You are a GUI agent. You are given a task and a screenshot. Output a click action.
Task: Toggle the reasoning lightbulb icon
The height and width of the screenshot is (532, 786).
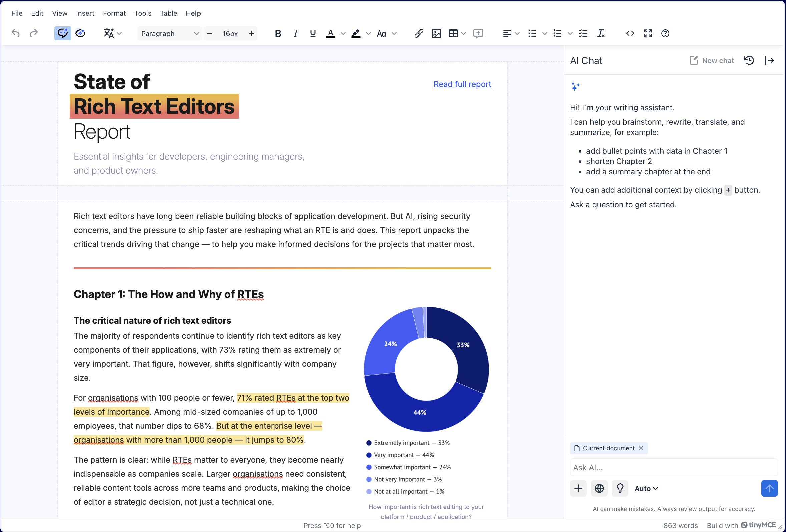(x=620, y=488)
